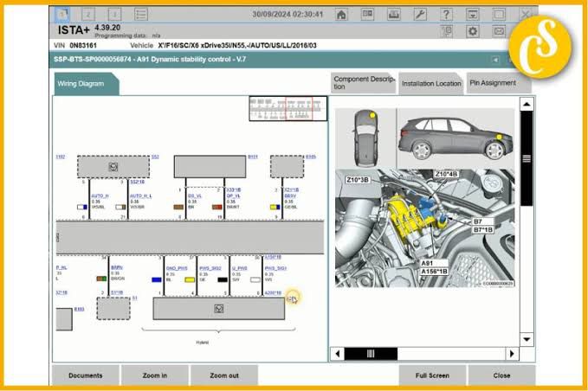Viewport: 588px width, 391px height.
Task: Open the S1*1B connector link
Action: [117, 292]
